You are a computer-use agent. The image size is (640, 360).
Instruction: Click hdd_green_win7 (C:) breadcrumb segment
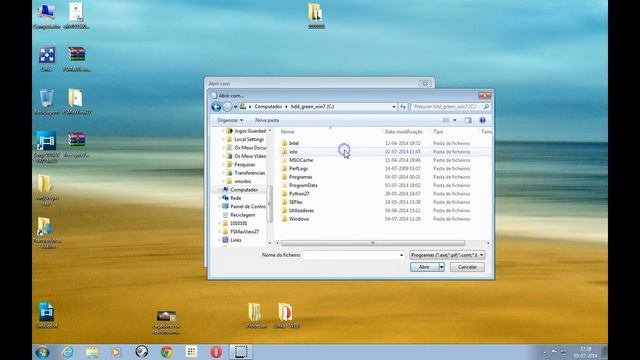(x=312, y=107)
